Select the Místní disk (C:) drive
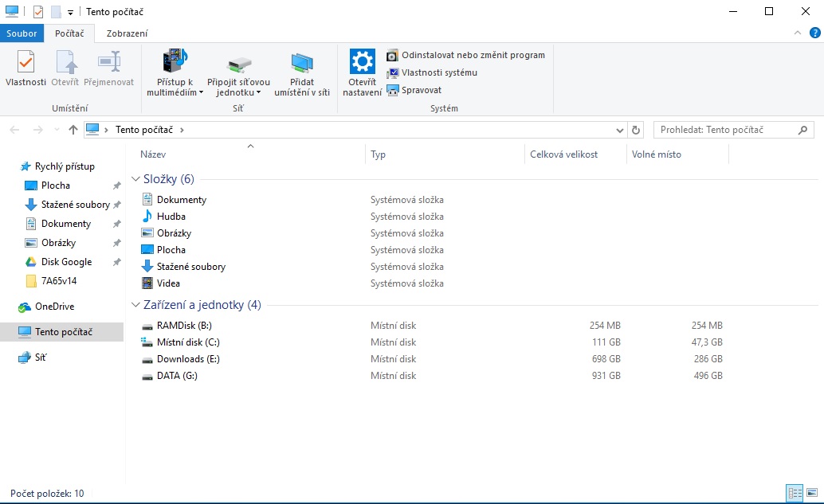This screenshot has height=504, width=824. tap(188, 342)
